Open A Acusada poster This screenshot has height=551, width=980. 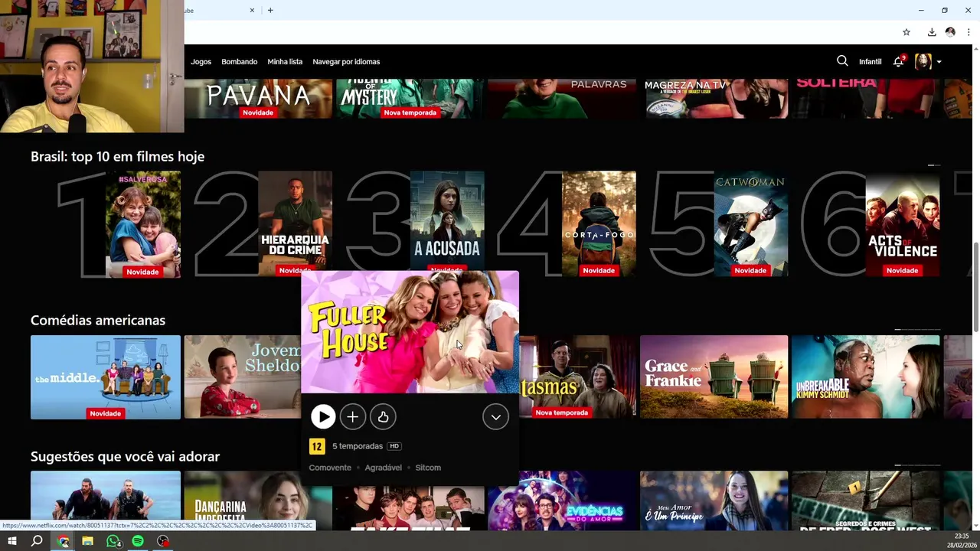click(447, 220)
